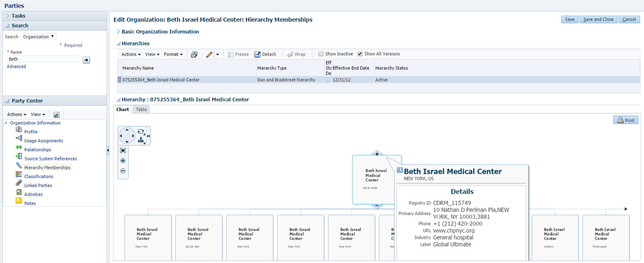The height and width of the screenshot is (263, 644).
Task: Click the Cancel button
Action: (x=629, y=19)
